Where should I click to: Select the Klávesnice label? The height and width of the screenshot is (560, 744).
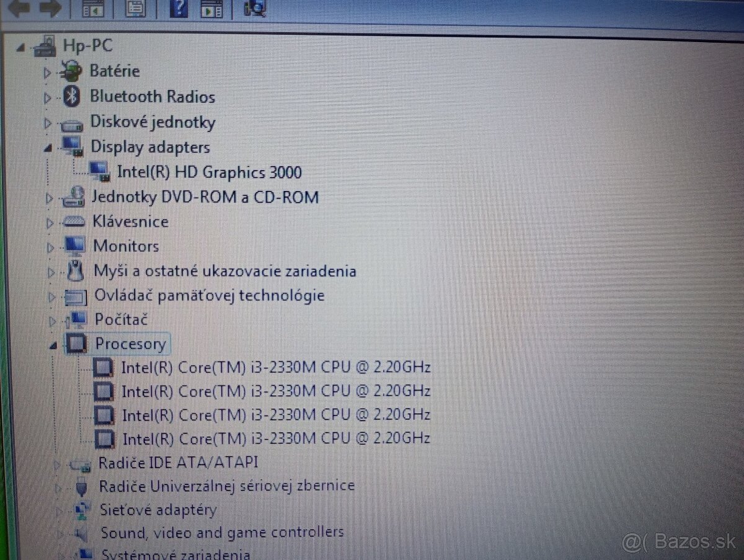(x=131, y=221)
